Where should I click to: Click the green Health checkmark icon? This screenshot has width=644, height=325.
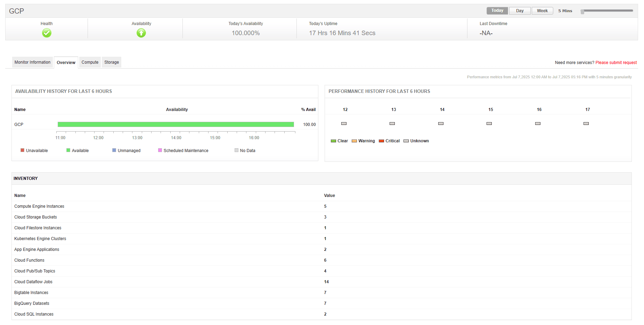click(x=47, y=33)
